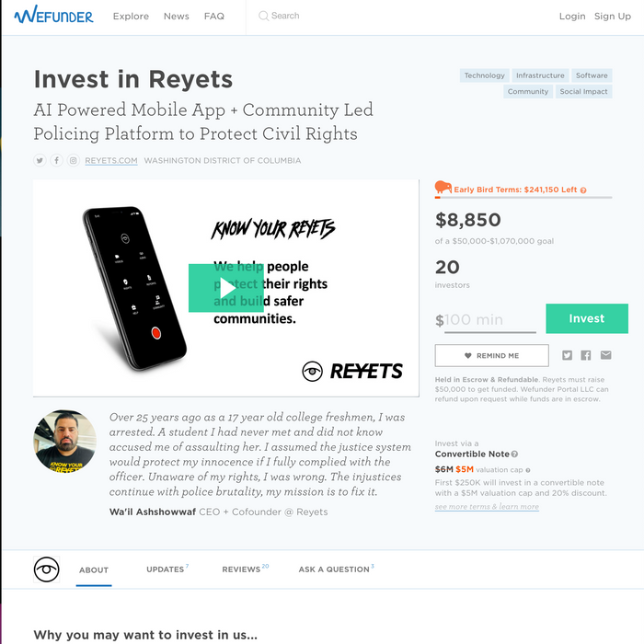Click Early Bird Terms help question mark
The width and height of the screenshot is (644, 644).
point(583,190)
